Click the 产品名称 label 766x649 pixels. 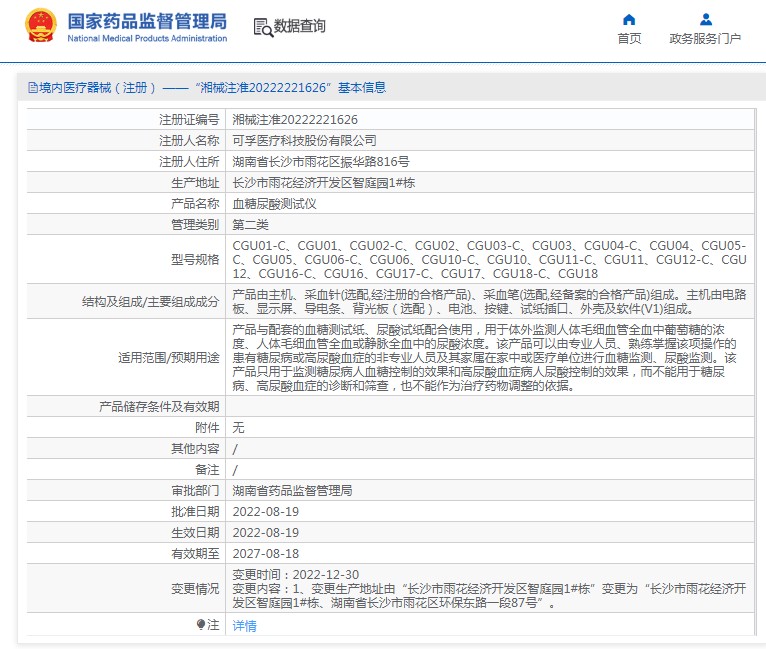click(195, 204)
